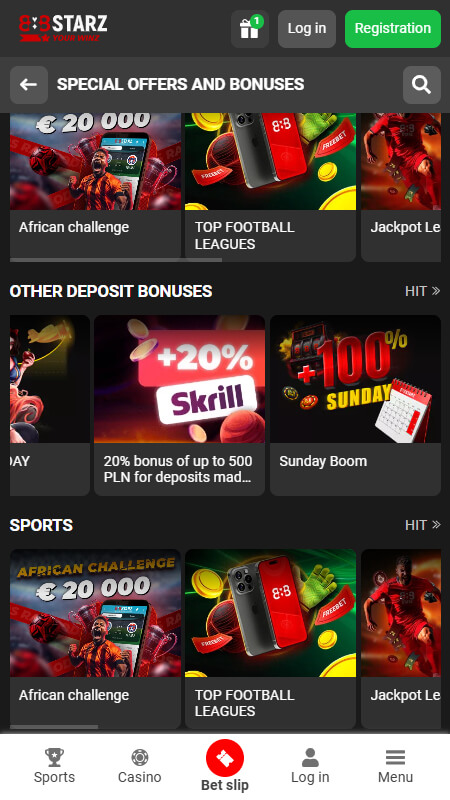Click the top carousel horizontal scrollbar
Viewport: 450px width, 800px height.
pos(116,260)
